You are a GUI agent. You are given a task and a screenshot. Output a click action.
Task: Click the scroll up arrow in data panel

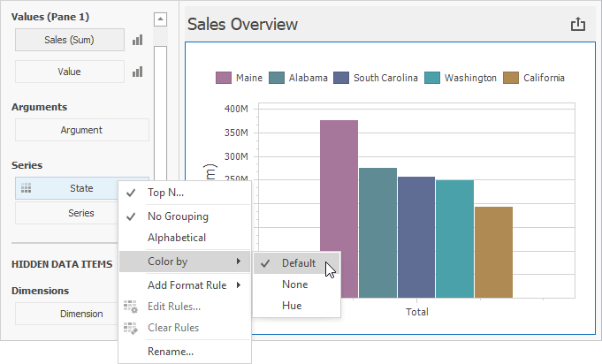click(x=159, y=19)
